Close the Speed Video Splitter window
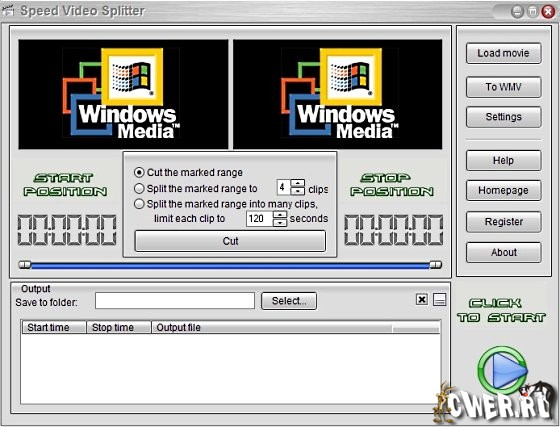The image size is (560, 427). coord(548,11)
